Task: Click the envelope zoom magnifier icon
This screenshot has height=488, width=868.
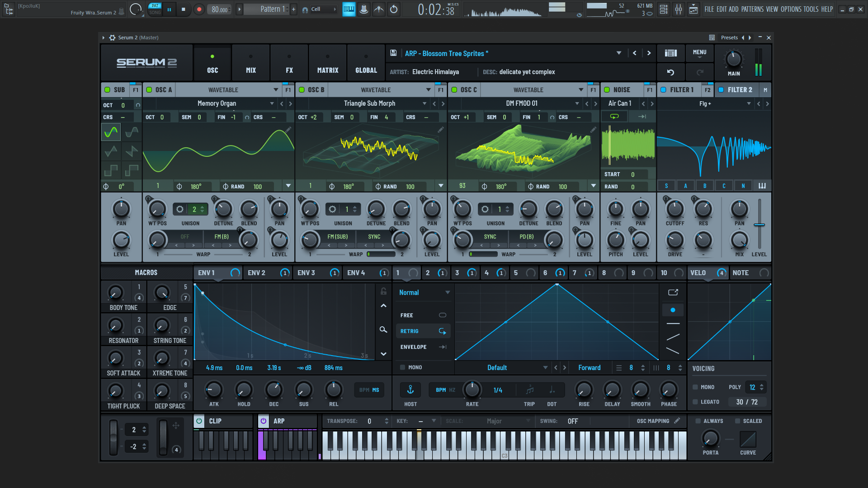Action: pos(383,330)
